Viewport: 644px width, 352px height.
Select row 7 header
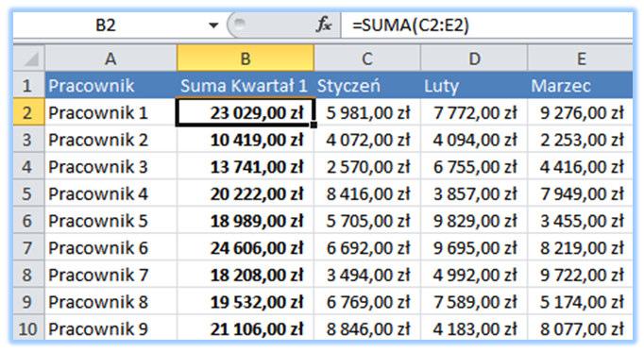29,247
